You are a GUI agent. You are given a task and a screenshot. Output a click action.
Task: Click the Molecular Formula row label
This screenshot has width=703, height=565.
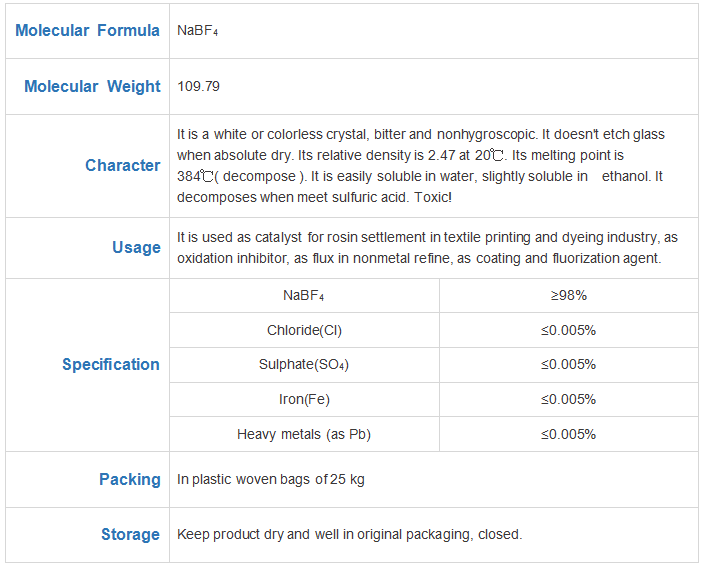click(87, 30)
